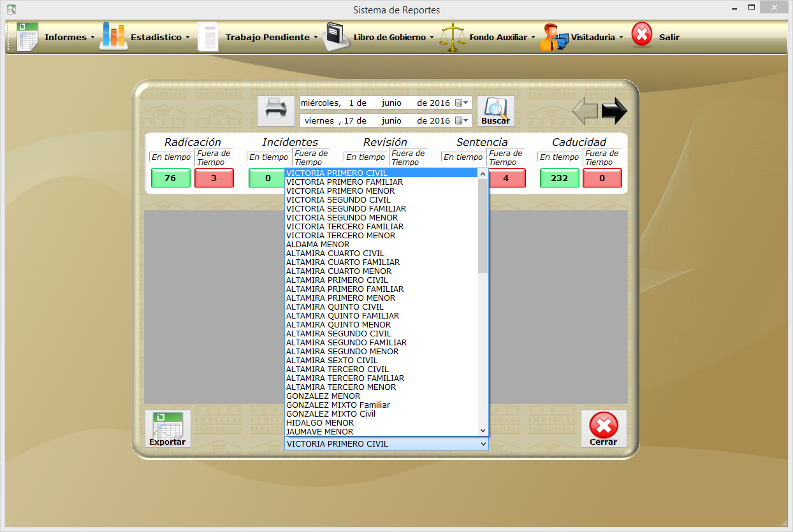793x532 pixels.
Task: Open the Informes menu
Action: coord(69,37)
